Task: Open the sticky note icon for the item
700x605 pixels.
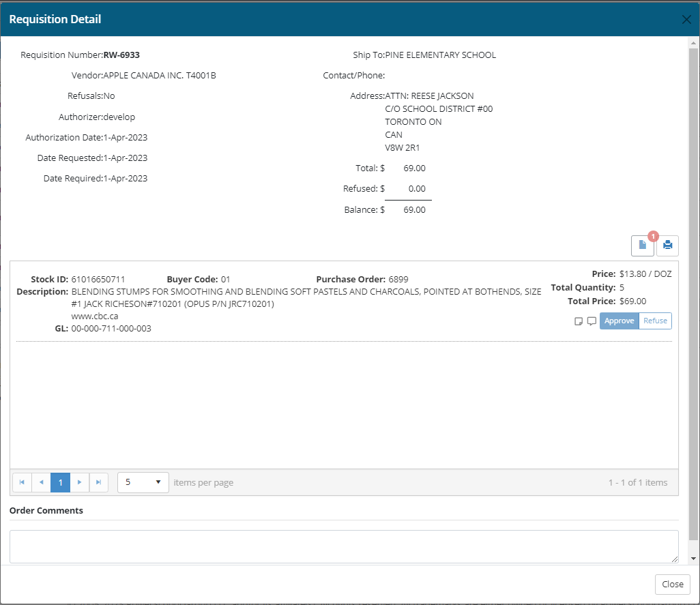Action: pos(579,321)
